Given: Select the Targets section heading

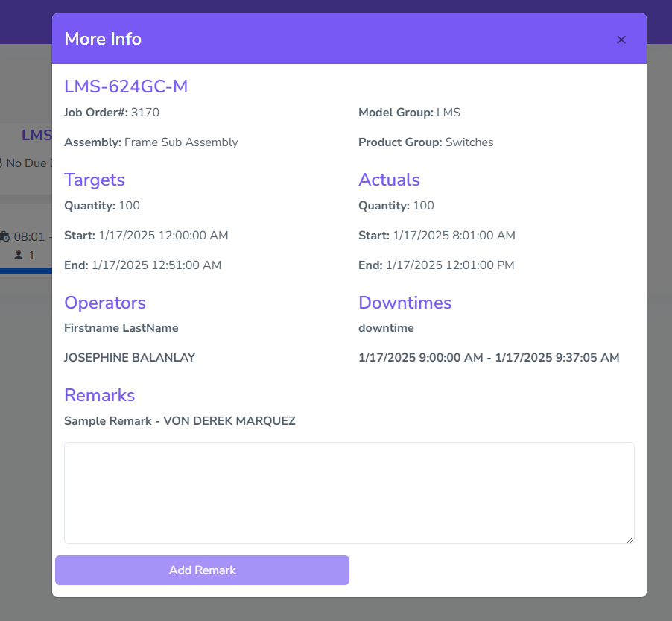Looking at the screenshot, I should tap(95, 180).
